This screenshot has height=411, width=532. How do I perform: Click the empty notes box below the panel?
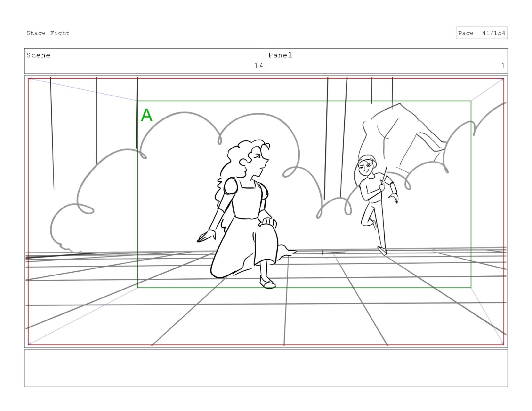pyautogui.click(x=266, y=368)
